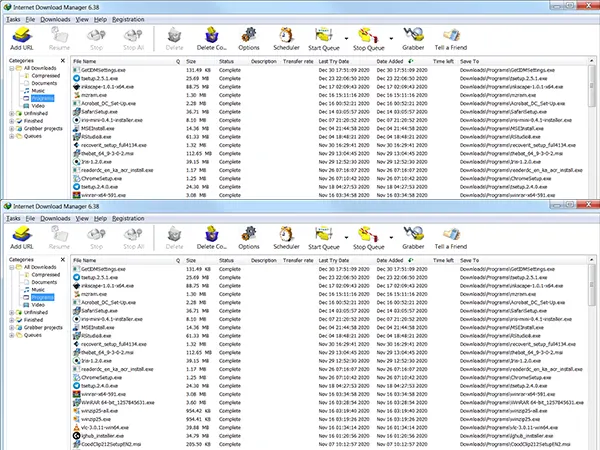Click Delete Completed in the top window
Viewport: 600px width, 450px height.
click(x=211, y=40)
